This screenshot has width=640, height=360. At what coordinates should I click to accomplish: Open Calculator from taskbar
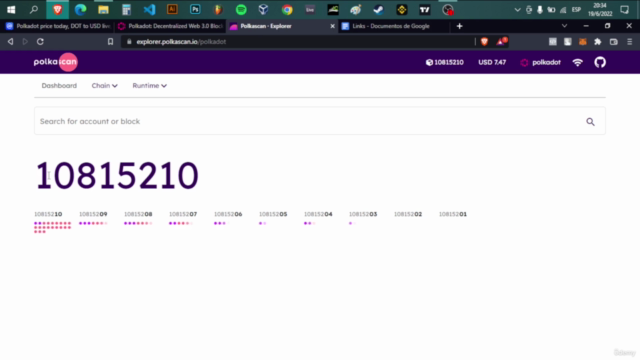point(127,9)
